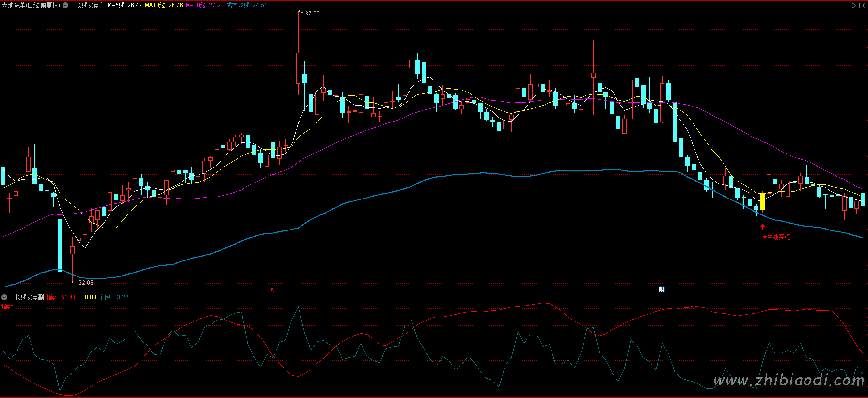868x398 pixels.
Task: Select the 中长线买点副 indicator name
Action: pyautogui.click(x=26, y=297)
